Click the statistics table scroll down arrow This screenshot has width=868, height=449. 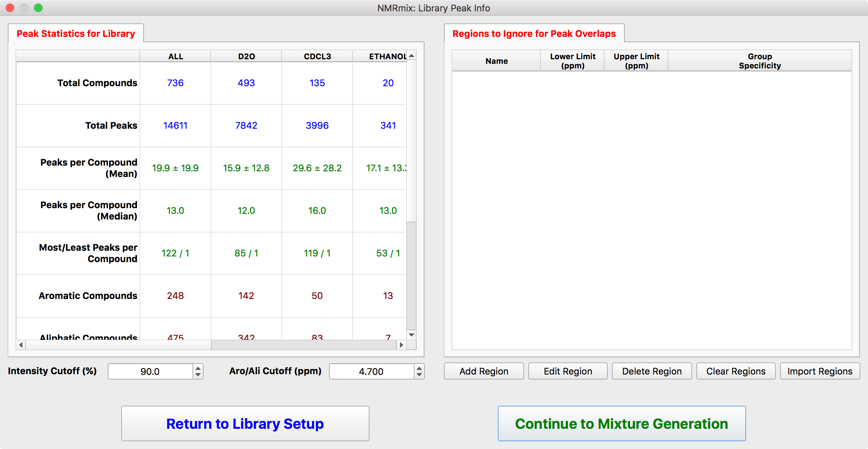tap(411, 335)
